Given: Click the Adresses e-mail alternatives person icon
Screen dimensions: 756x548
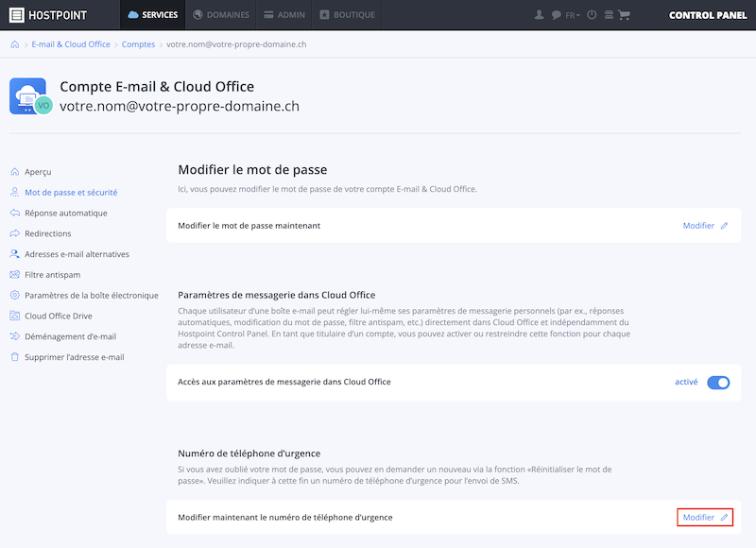Looking at the screenshot, I should (x=15, y=254).
